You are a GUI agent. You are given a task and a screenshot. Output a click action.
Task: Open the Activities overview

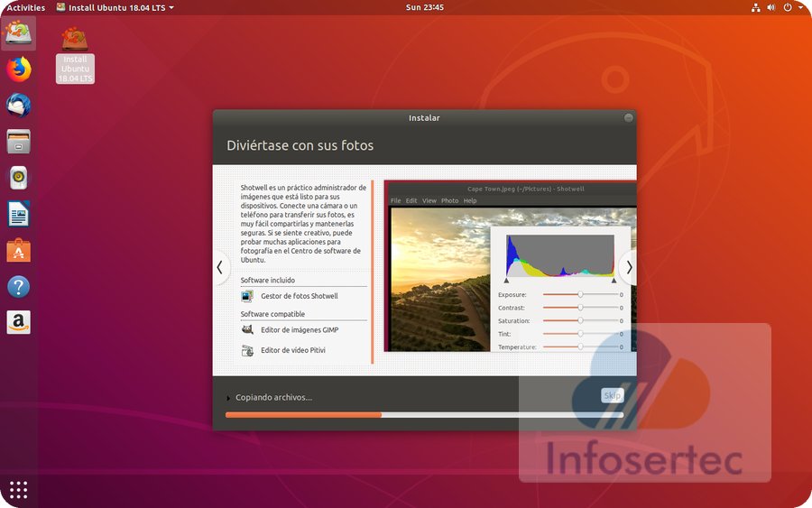[25, 7]
